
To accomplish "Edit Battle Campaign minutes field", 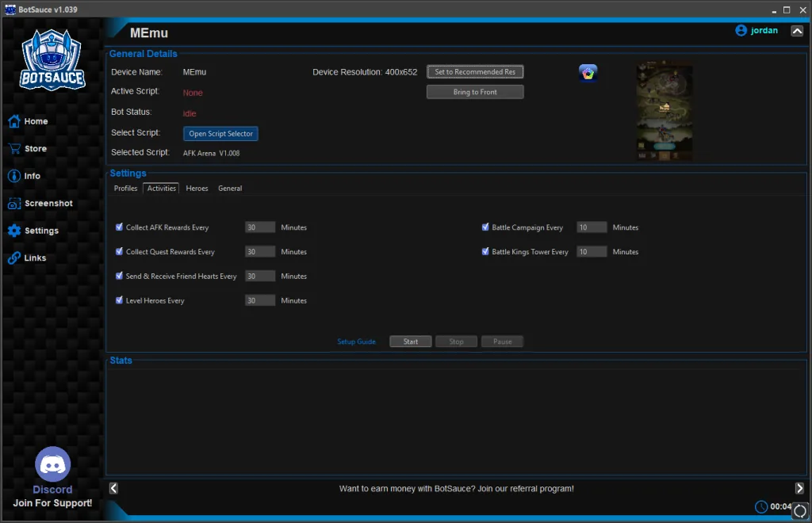I will (592, 227).
